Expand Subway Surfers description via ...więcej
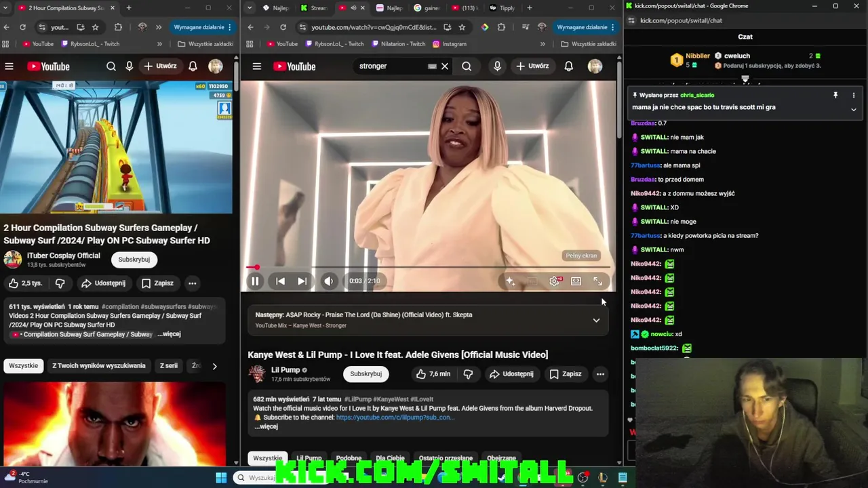868x488 pixels. pos(169,334)
